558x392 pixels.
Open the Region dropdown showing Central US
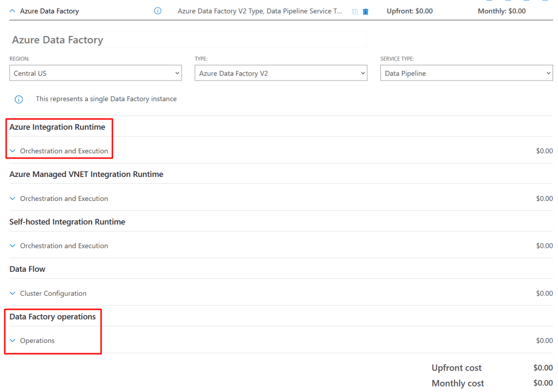pyautogui.click(x=95, y=73)
